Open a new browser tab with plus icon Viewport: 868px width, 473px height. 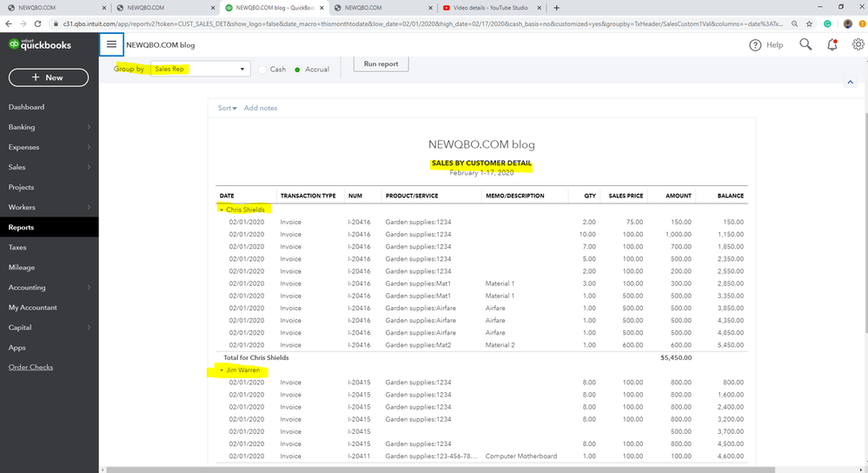tap(556, 8)
